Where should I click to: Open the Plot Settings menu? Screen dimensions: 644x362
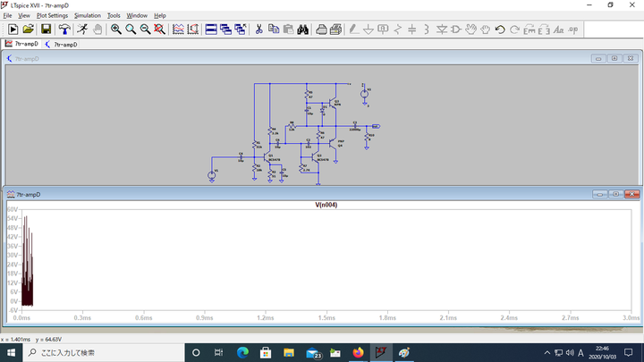coord(52,15)
